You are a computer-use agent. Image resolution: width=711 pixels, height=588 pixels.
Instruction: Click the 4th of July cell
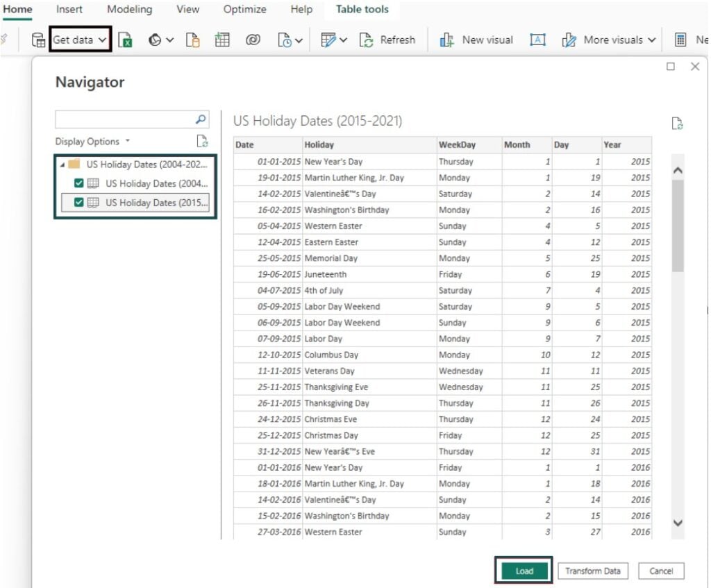point(369,290)
